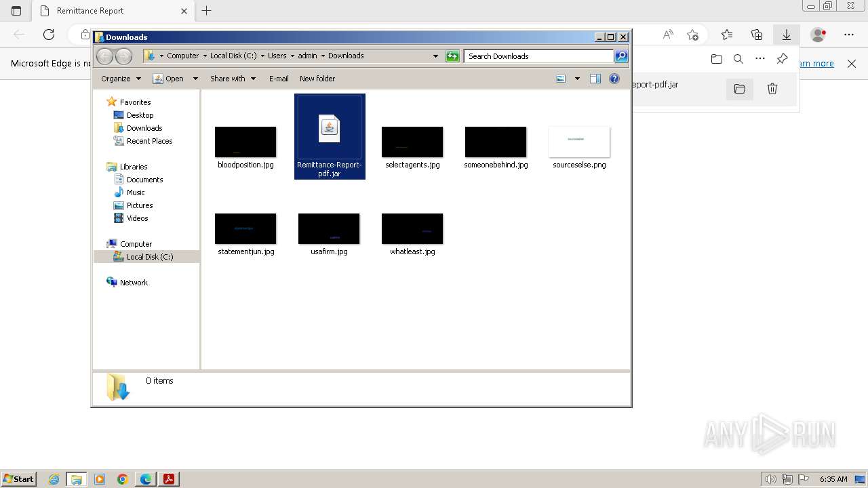Click Local Disk (C:) breadcrumb
Screen dimensions: 868x488
click(x=233, y=56)
